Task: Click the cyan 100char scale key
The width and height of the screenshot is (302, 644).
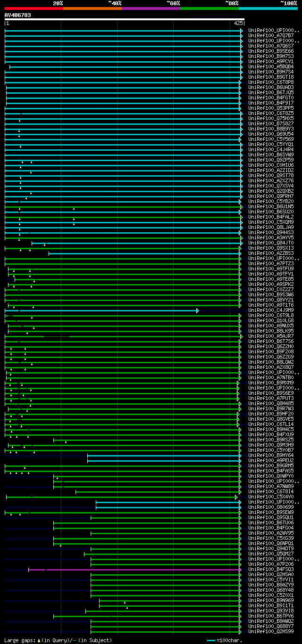Action: (211, 640)
